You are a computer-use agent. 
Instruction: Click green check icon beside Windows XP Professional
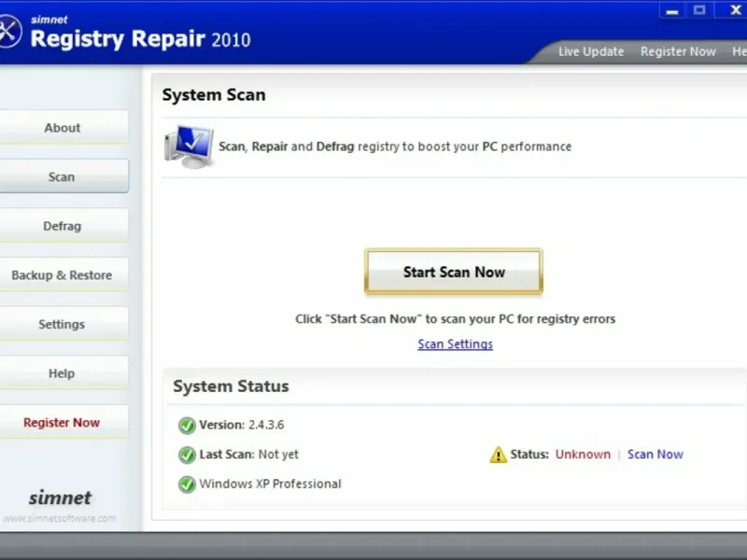pos(187,484)
